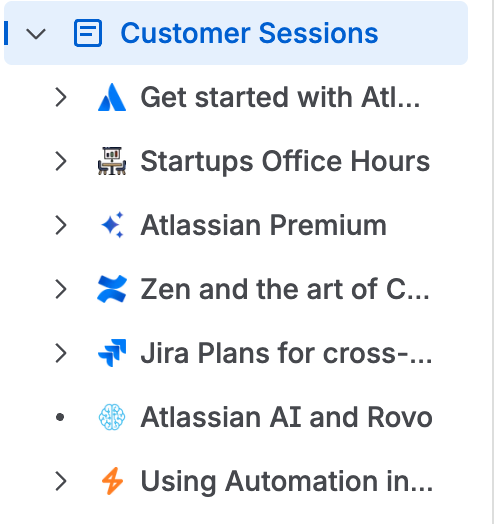This screenshot has width=494, height=524.
Task: Click the brain icon for AI and Rovo
Action: pyautogui.click(x=112, y=417)
